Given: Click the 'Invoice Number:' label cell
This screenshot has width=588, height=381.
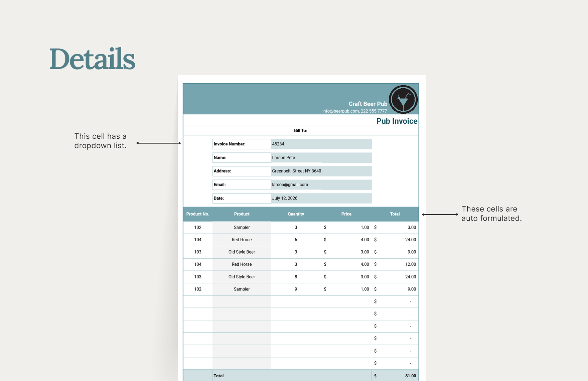Looking at the screenshot, I should point(242,144).
